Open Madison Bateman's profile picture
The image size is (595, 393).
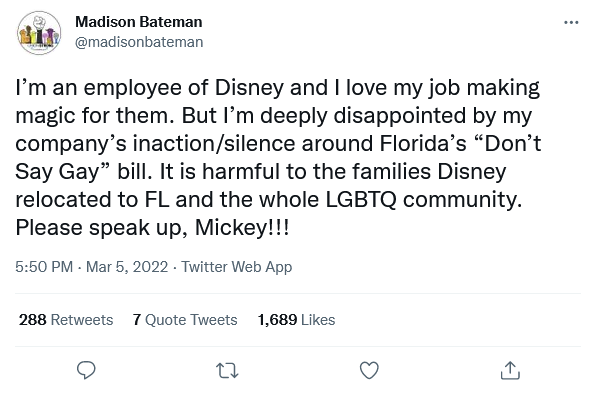click(39, 33)
